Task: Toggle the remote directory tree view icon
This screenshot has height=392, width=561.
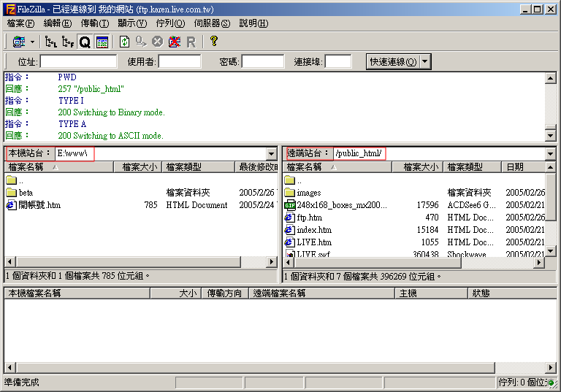Action: pyautogui.click(x=68, y=42)
